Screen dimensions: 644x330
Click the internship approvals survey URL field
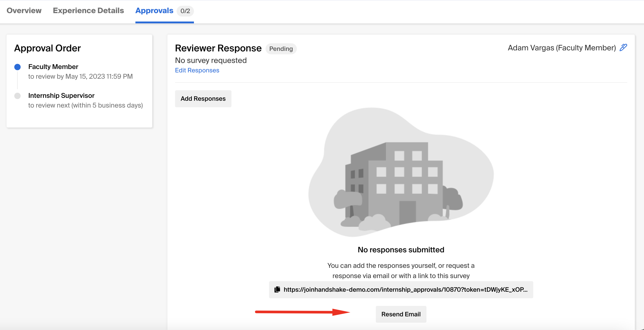(x=401, y=290)
